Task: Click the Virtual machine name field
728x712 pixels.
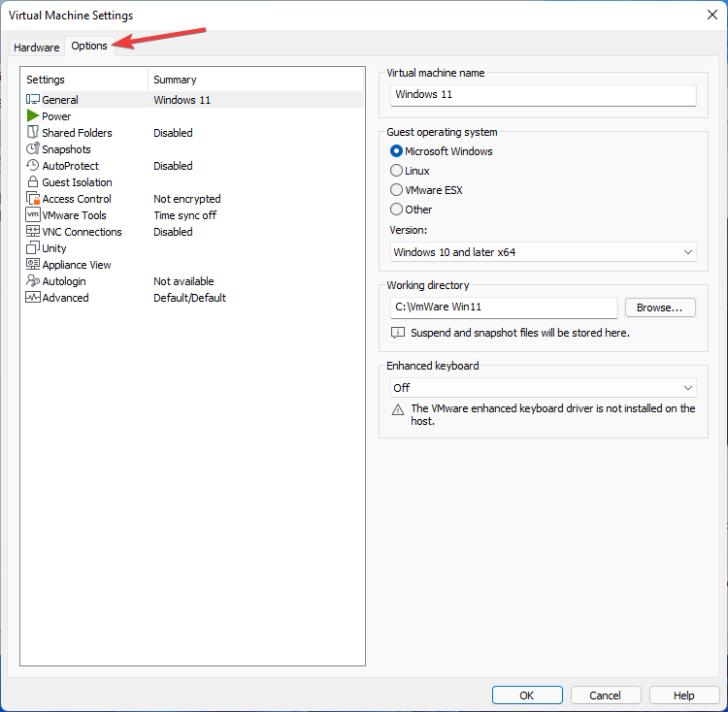Action: pos(544,95)
